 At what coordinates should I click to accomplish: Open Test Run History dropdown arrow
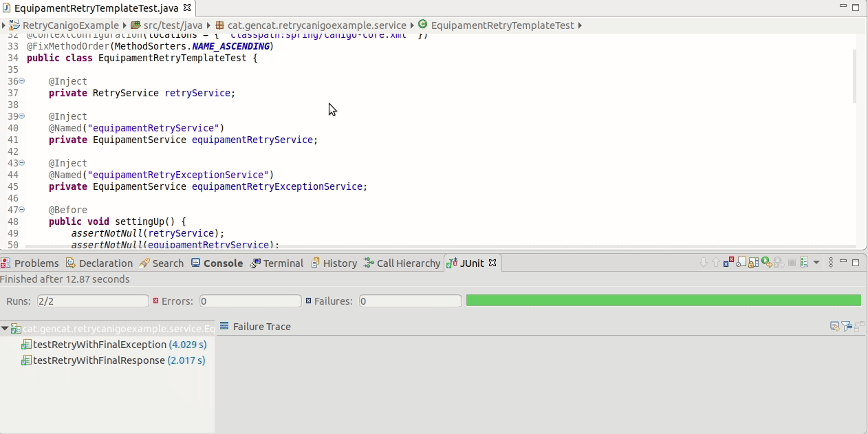click(x=816, y=262)
